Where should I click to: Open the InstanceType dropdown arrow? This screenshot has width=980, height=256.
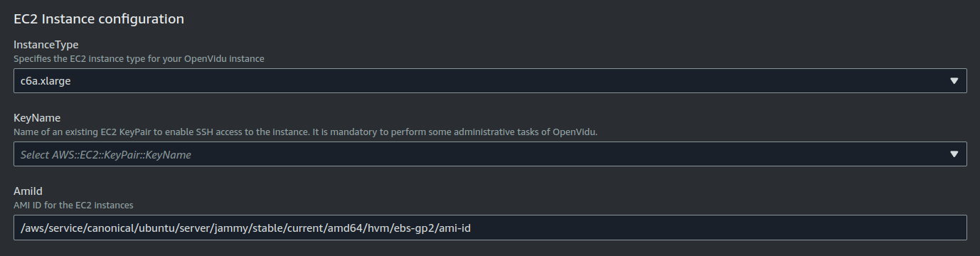coord(954,81)
